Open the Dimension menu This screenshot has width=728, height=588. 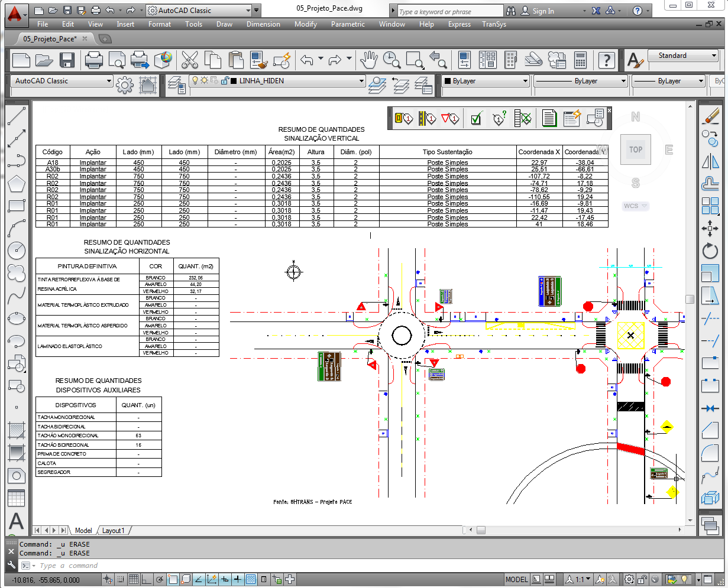263,24
